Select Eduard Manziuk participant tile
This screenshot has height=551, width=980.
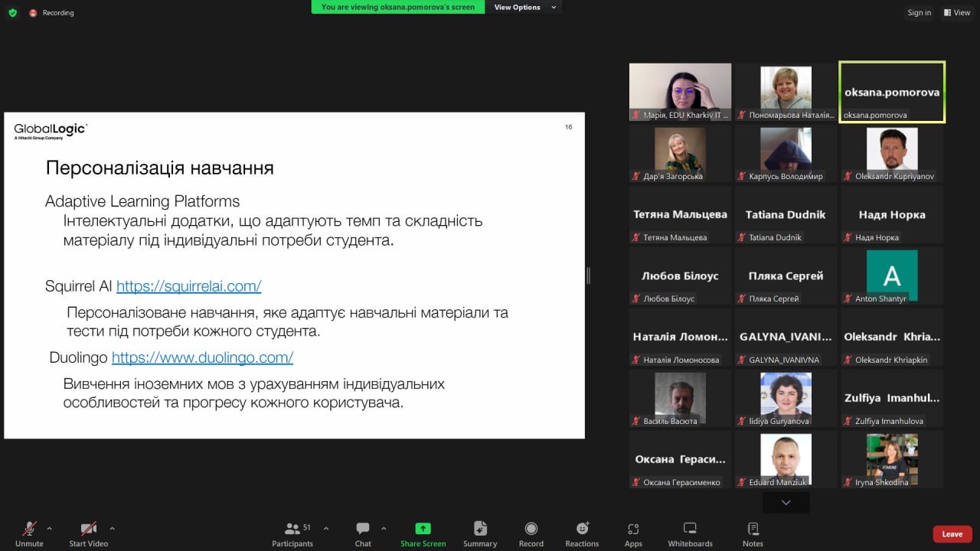pos(786,459)
